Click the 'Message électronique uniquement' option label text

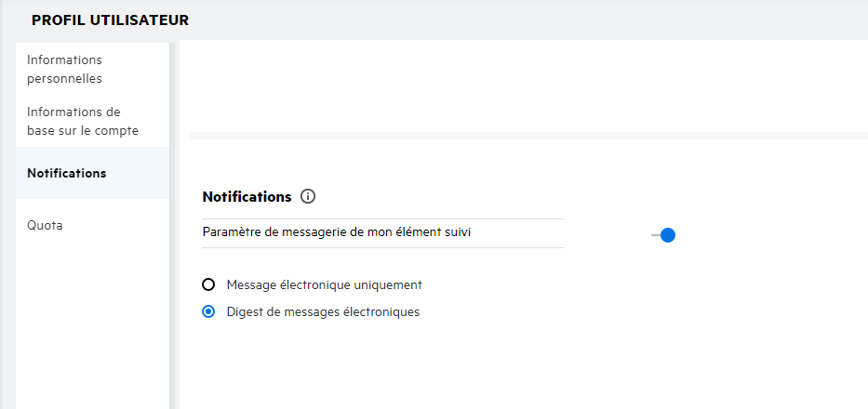325,284
